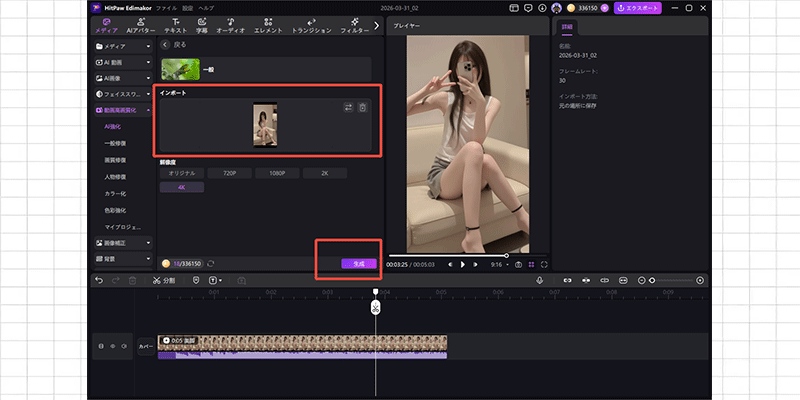Go back with the 戻る arrow
800x400 pixels.
[x=165, y=45]
